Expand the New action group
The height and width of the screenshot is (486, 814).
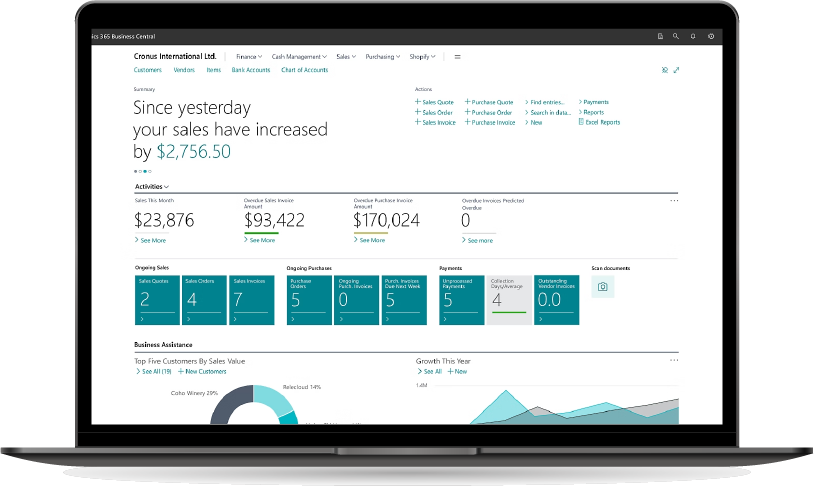[x=533, y=123]
